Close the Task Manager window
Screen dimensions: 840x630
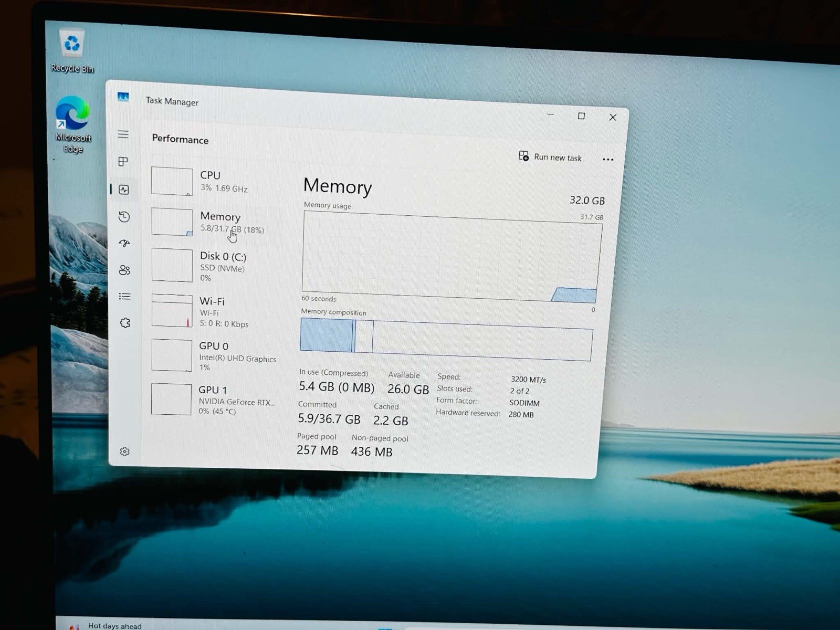tap(613, 117)
